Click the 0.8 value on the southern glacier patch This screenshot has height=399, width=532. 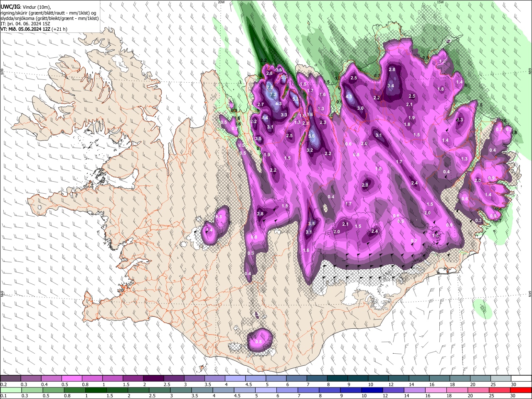coord(259,342)
